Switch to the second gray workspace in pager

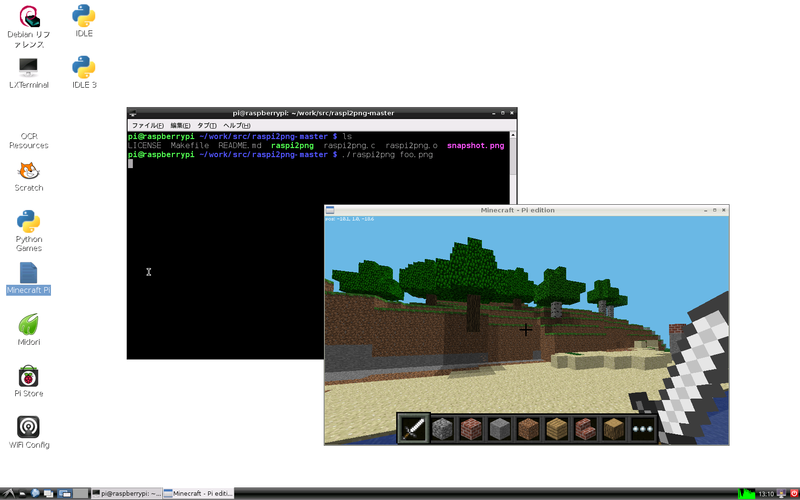click(x=81, y=493)
